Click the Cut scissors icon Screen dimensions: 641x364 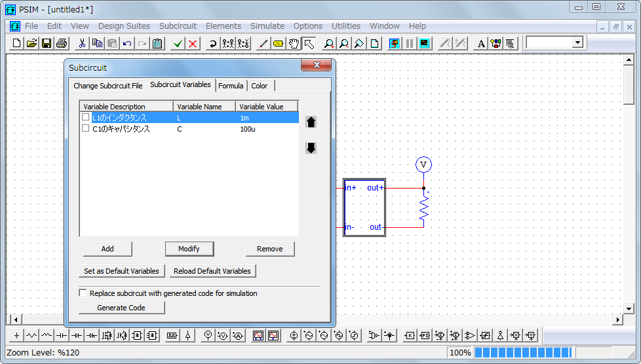click(x=82, y=43)
